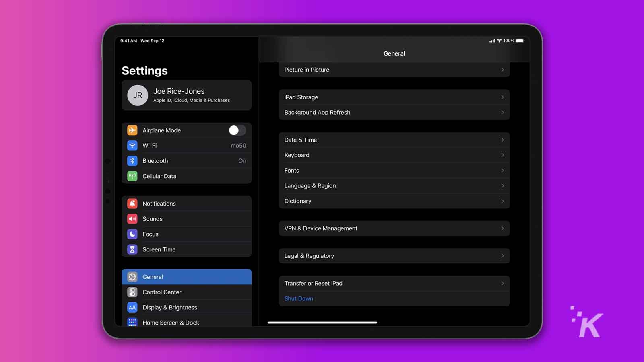The image size is (644, 362).
Task: Tap the Shut Down link
Action: (x=299, y=298)
